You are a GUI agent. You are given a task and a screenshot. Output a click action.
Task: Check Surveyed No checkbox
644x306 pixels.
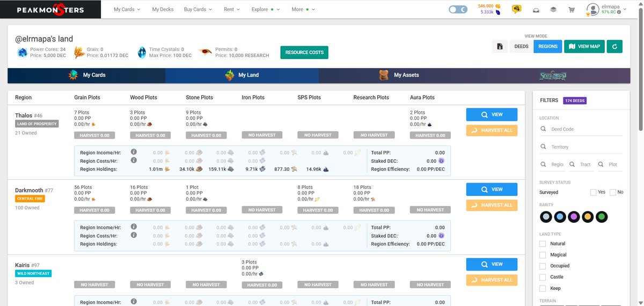click(613, 192)
